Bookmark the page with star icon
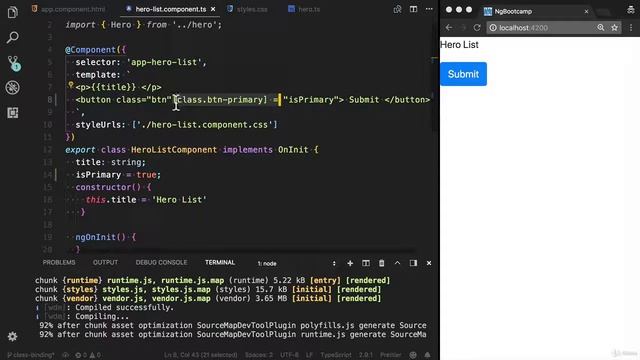 (x=614, y=28)
